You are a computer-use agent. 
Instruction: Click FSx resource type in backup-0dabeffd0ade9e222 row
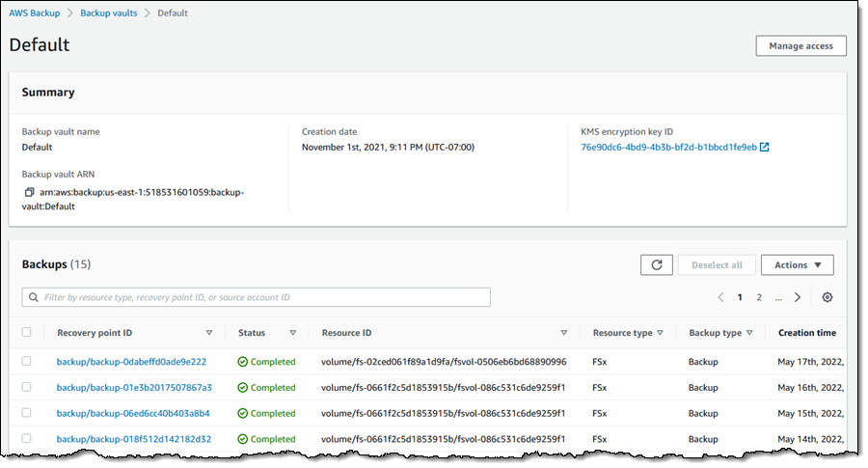600,362
